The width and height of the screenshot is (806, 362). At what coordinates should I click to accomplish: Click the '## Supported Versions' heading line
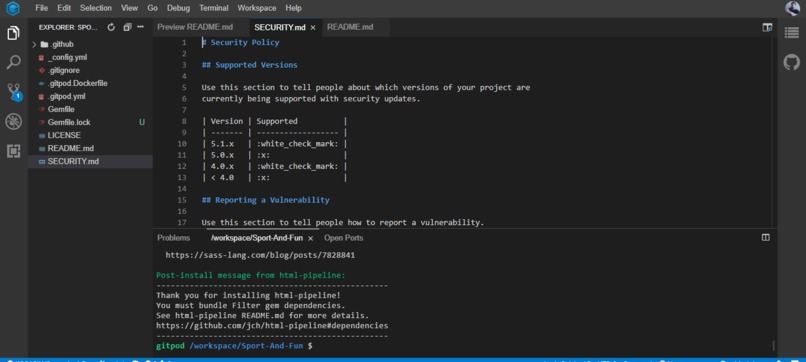pos(249,65)
